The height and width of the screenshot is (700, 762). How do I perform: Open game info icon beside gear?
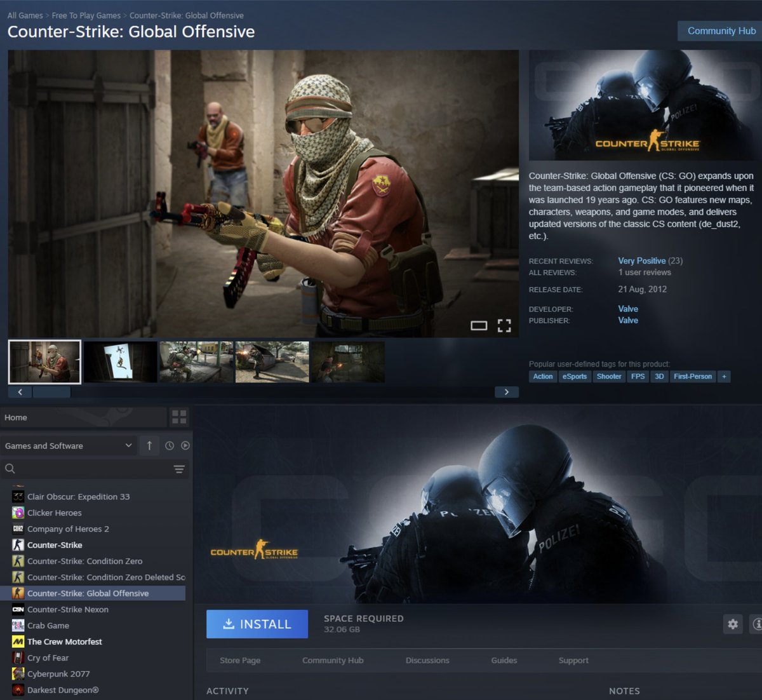[756, 624]
